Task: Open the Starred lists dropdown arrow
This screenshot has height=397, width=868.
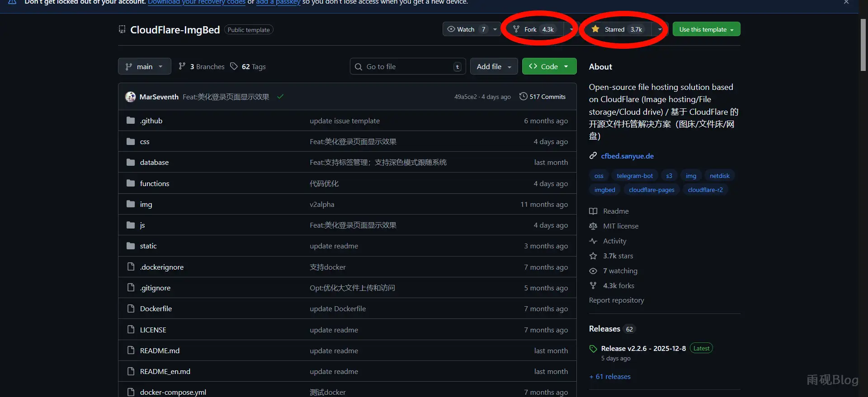Action: point(660,29)
